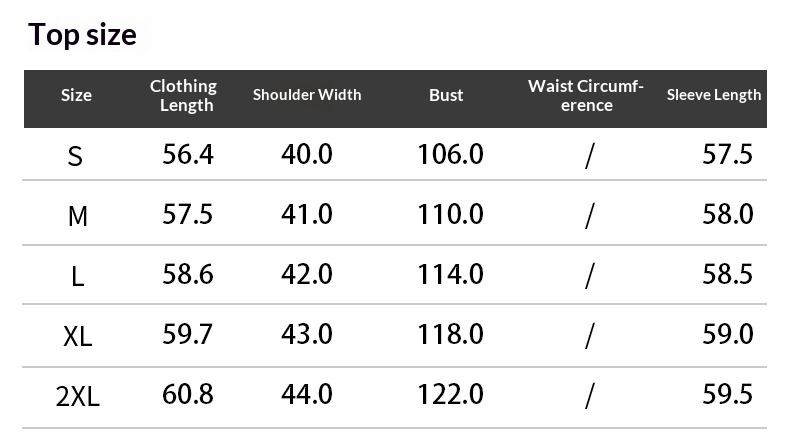The image size is (790, 448).
Task: Click the Shoulder Width column header
Action: point(307,95)
